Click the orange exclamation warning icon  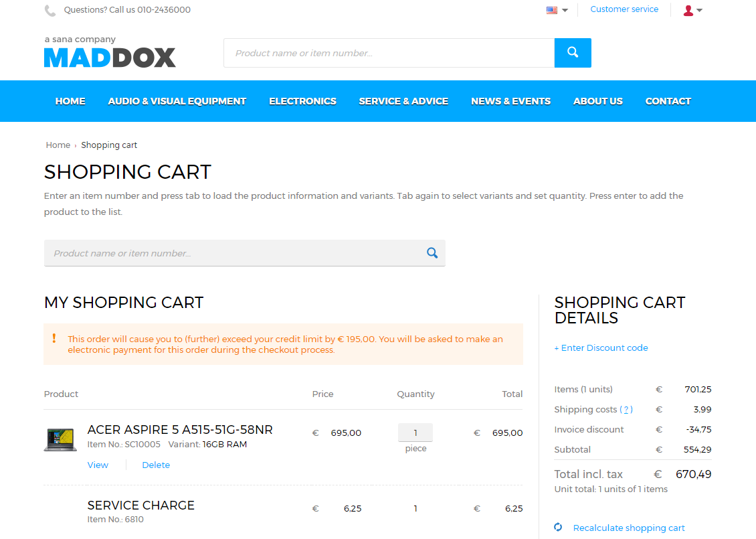(54, 338)
